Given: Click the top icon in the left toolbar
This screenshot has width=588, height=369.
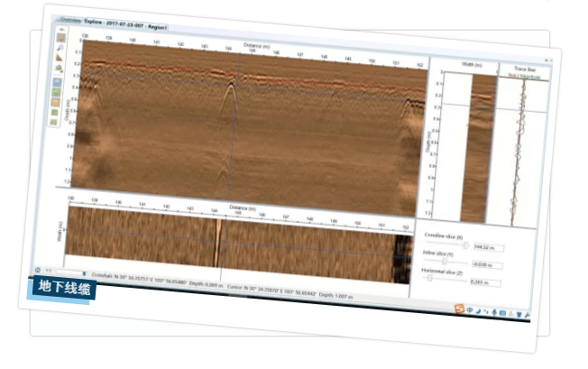Looking at the screenshot, I should 60,39.
